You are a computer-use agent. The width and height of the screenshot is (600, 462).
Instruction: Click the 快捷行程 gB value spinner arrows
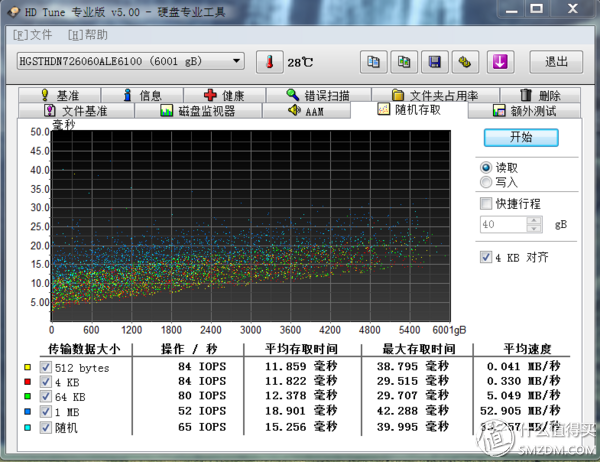tap(536, 226)
